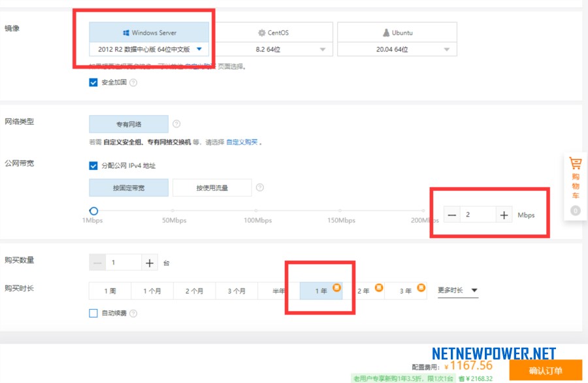Click the 省 ¥2168.32 savings text

point(476,378)
